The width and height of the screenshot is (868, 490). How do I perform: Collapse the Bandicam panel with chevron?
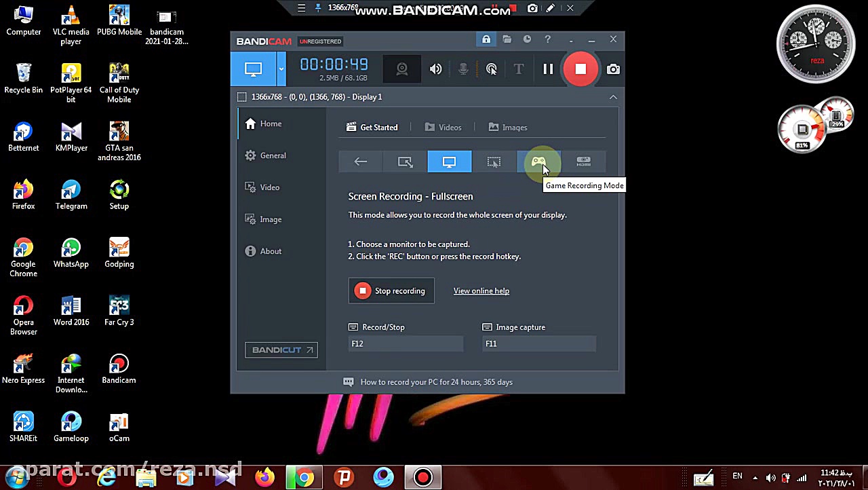613,97
